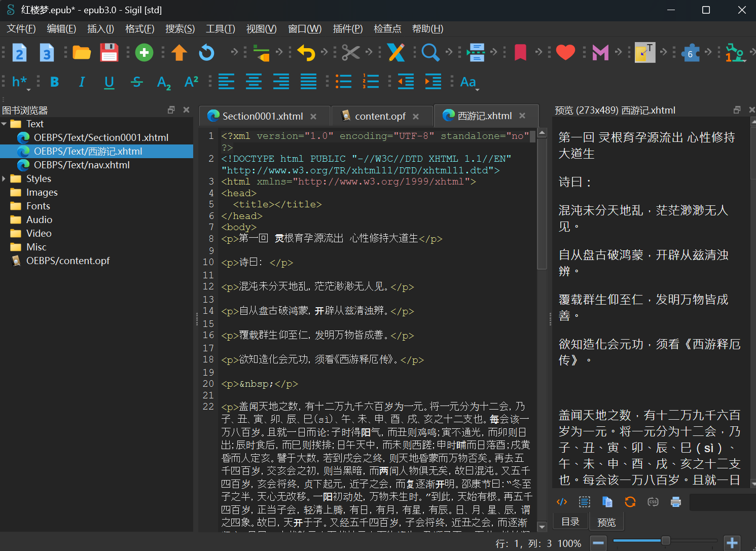Close the 西游记.xhtml tab

[x=522, y=116]
